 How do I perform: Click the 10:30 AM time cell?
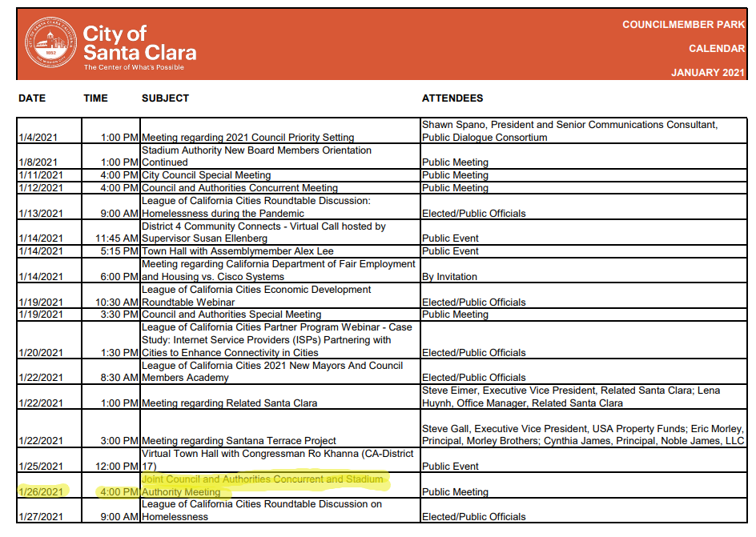111,296
